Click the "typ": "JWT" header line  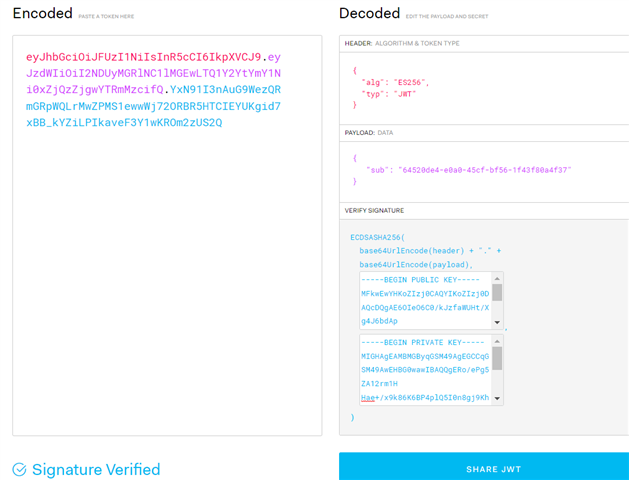[x=389, y=94]
